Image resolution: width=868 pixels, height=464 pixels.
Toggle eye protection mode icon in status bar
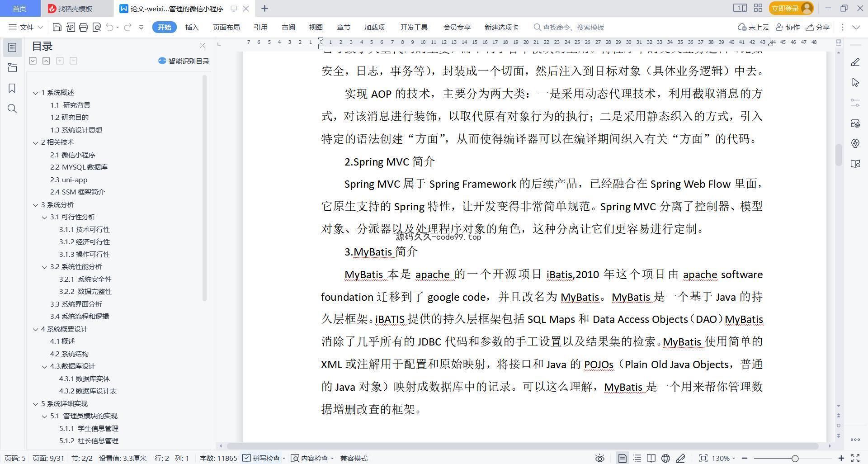click(599, 458)
